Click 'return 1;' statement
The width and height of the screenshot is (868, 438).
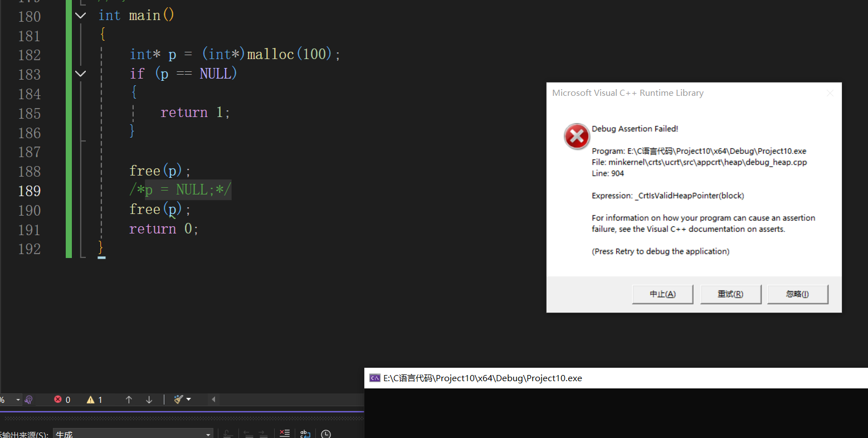click(x=195, y=113)
